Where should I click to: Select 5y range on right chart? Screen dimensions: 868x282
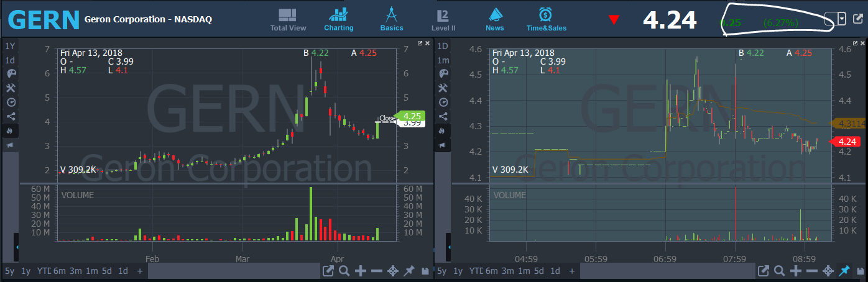pyautogui.click(x=442, y=271)
